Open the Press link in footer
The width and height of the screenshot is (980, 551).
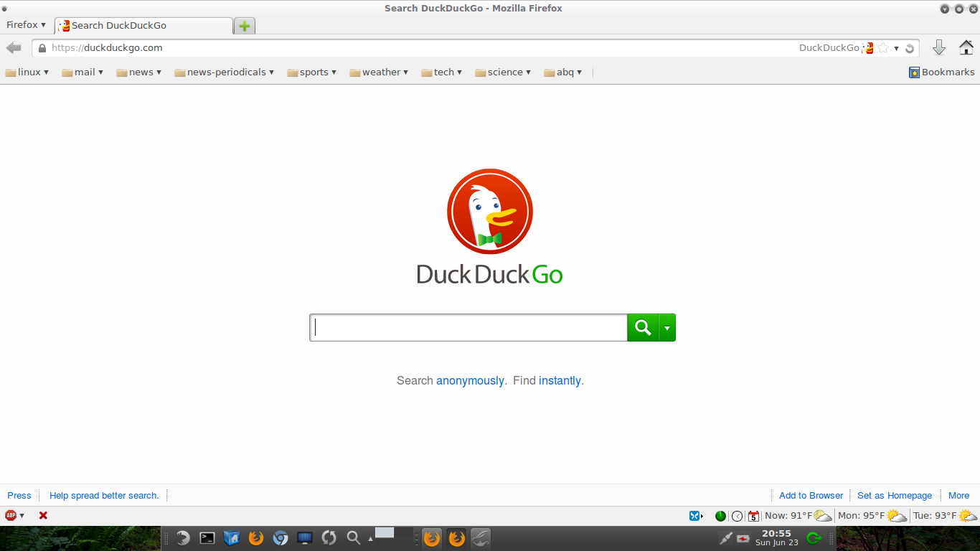tap(19, 496)
